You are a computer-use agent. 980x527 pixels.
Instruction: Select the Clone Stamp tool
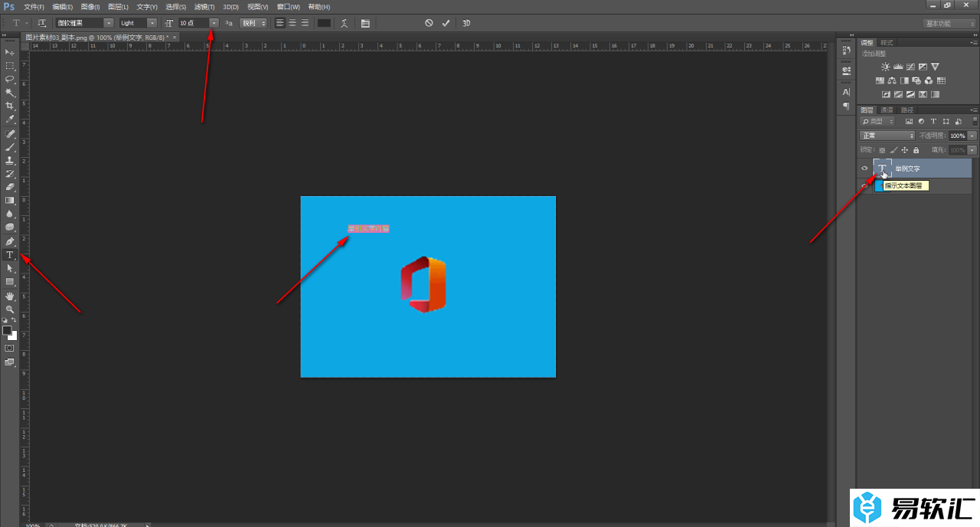coord(10,161)
